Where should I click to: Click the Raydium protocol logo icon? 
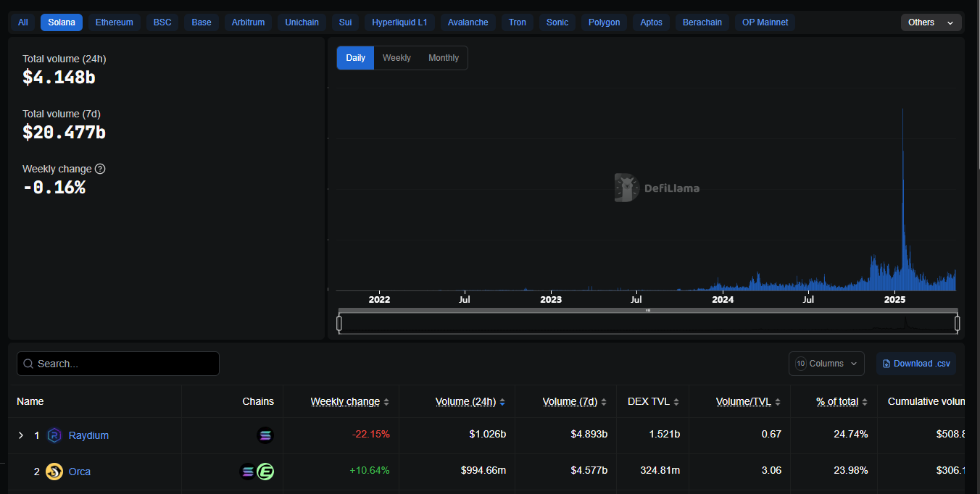tap(54, 435)
